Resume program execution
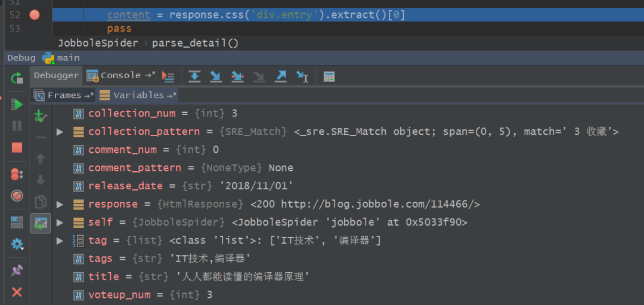 click(17, 104)
